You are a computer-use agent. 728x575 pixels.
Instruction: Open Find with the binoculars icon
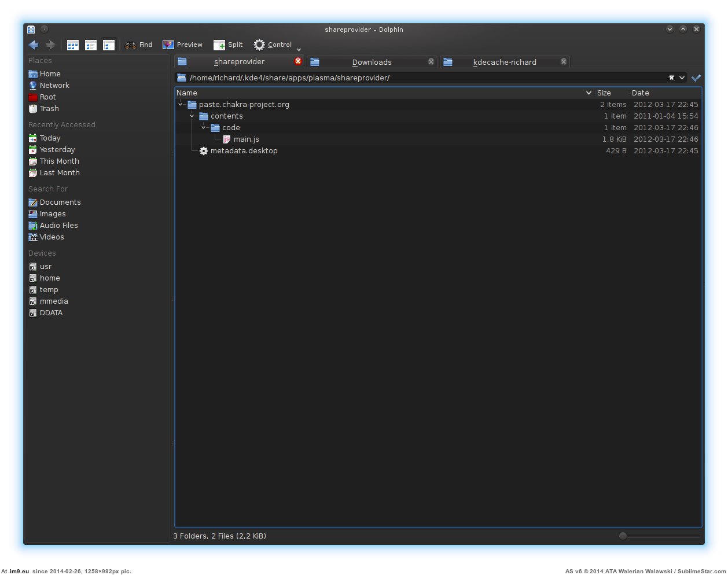138,45
